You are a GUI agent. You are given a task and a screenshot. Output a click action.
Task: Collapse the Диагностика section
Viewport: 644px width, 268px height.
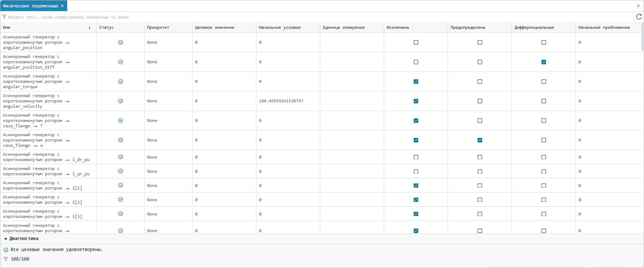[x=6, y=239]
